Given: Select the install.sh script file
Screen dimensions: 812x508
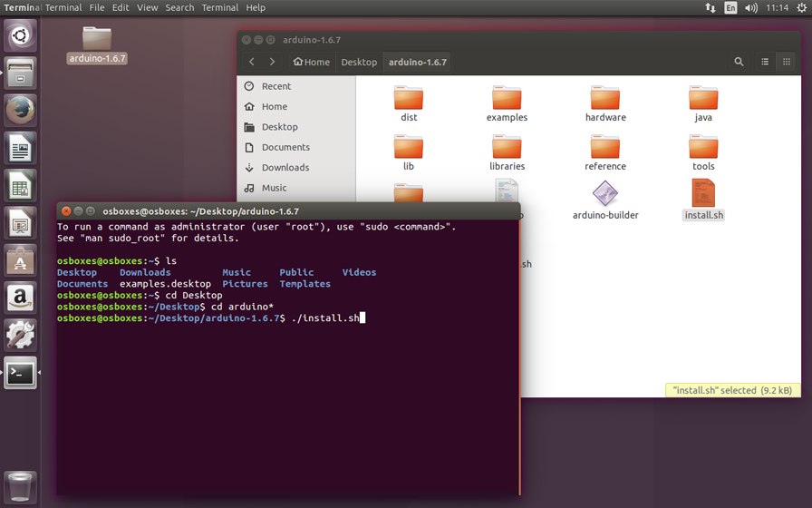Looking at the screenshot, I should (x=703, y=200).
